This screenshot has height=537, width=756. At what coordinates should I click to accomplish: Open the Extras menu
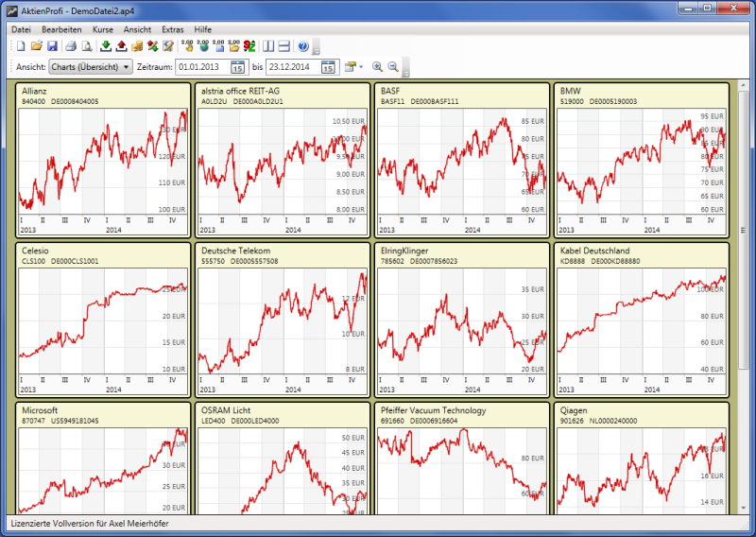[x=173, y=29]
